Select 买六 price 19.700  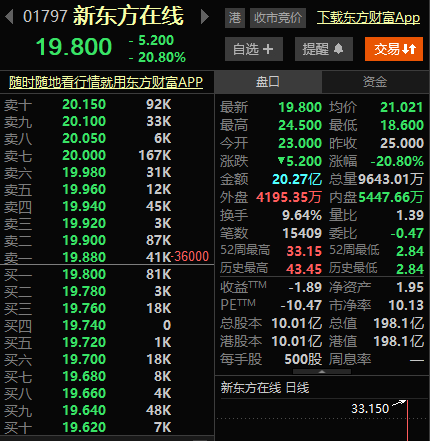(84, 359)
